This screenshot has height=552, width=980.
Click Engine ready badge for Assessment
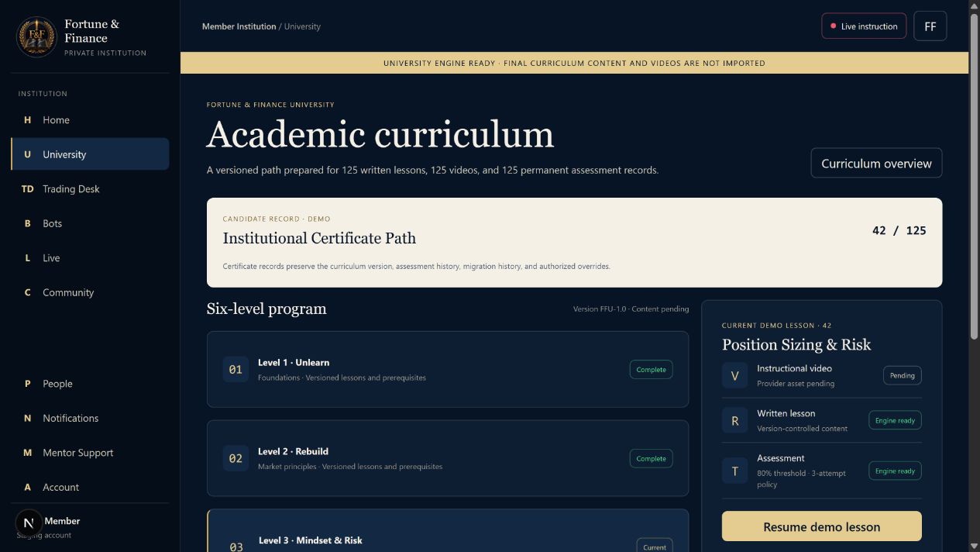(895, 471)
